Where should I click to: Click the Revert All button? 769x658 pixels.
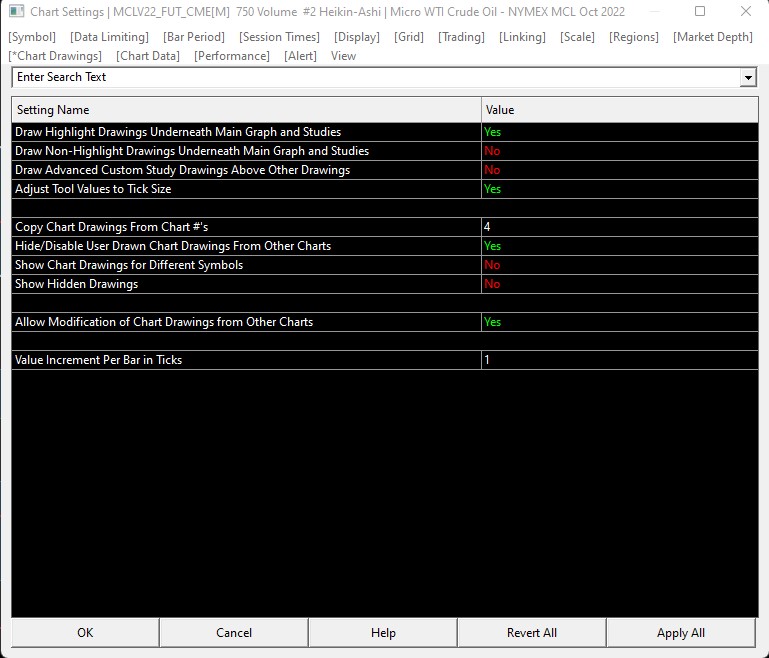pyautogui.click(x=532, y=633)
